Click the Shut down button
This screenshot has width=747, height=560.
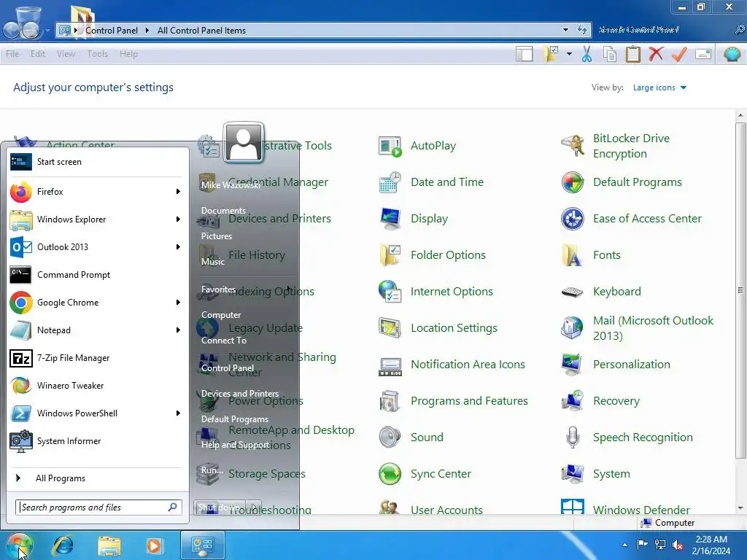tap(219, 507)
